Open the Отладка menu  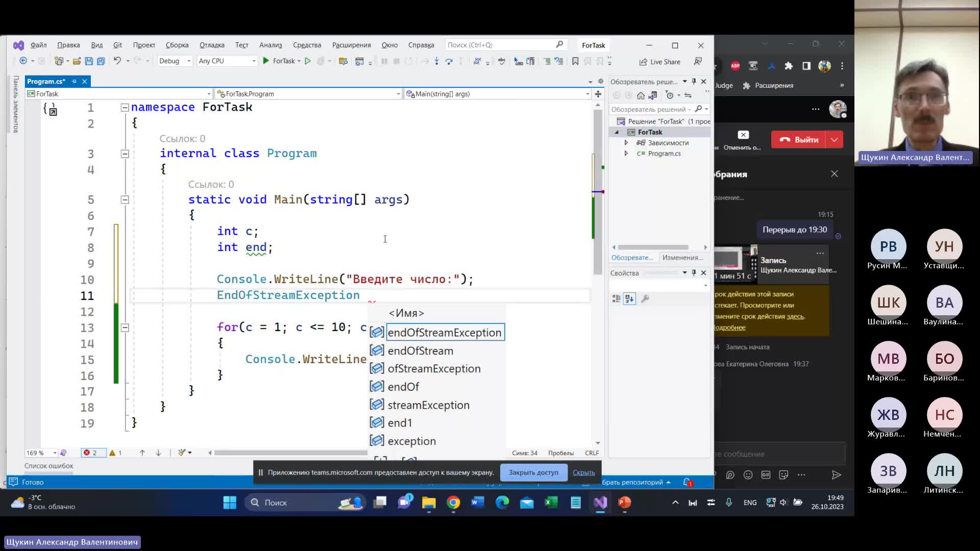pyautogui.click(x=212, y=45)
